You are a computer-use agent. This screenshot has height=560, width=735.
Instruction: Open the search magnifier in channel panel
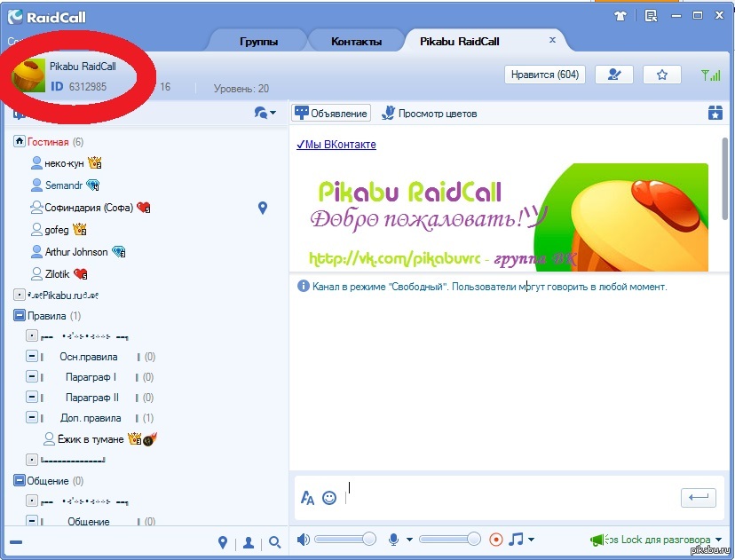[274, 542]
